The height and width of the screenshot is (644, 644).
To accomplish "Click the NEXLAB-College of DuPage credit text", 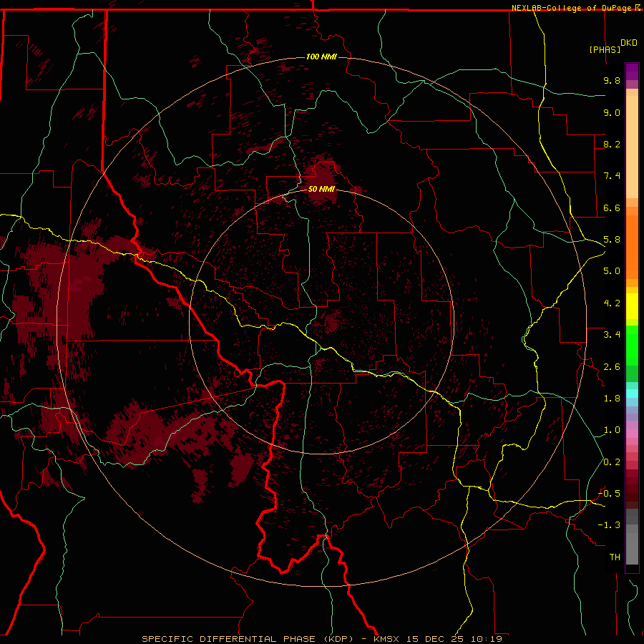I will 575,8.
